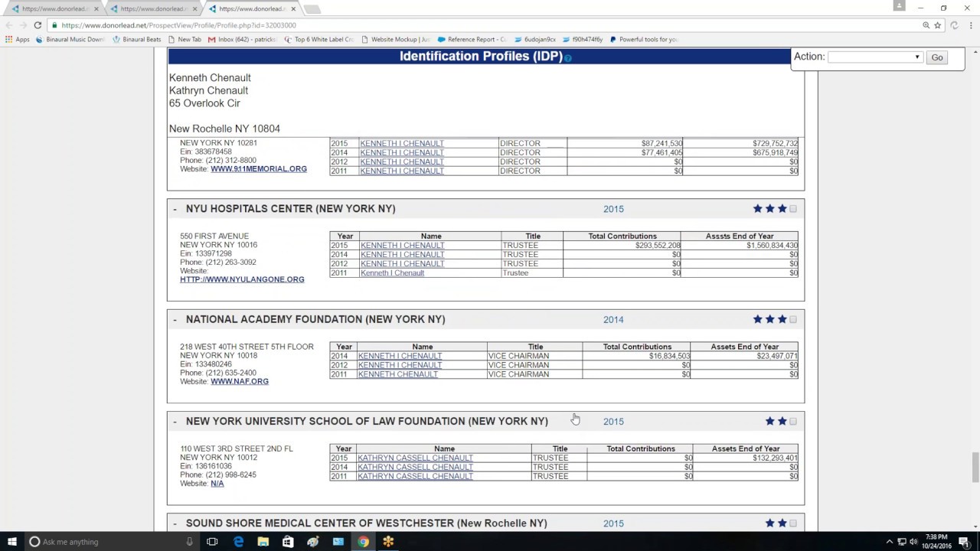
Task: Reload the page with the refresh icon
Action: (x=38, y=25)
